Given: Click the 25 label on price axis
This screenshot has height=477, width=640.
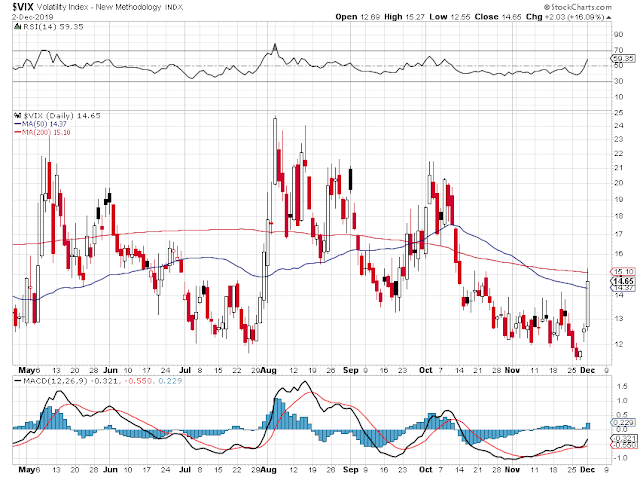Looking at the screenshot, I should point(618,113).
